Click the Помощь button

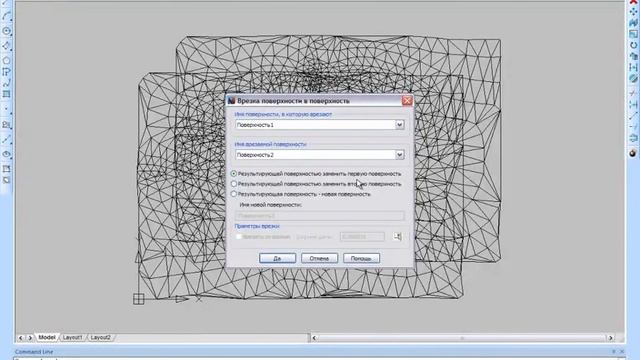[x=361, y=258]
